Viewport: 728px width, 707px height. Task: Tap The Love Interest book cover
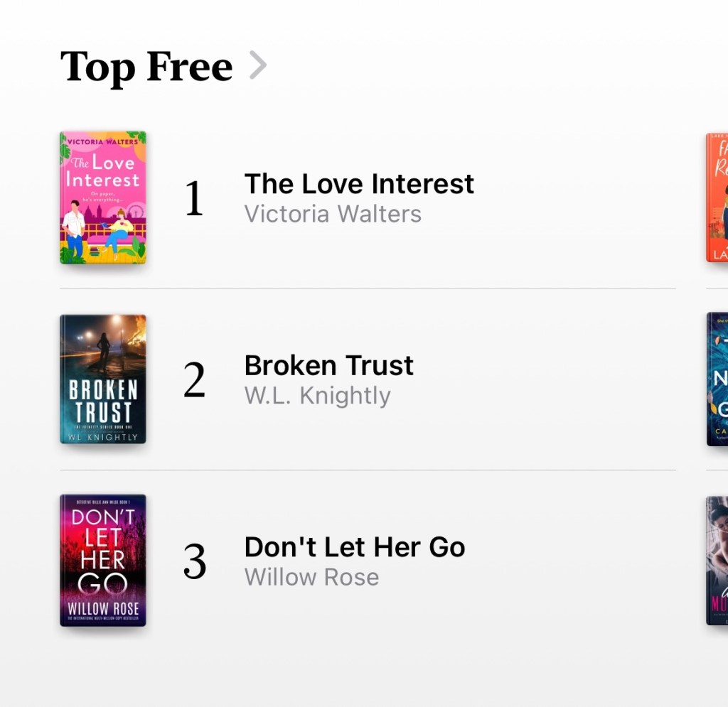103,198
